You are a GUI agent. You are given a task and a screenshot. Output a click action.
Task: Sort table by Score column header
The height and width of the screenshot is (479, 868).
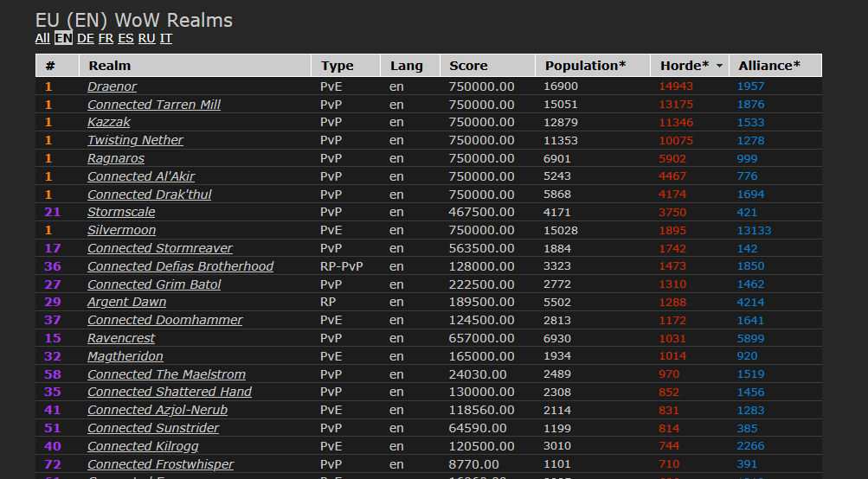[x=488, y=65]
